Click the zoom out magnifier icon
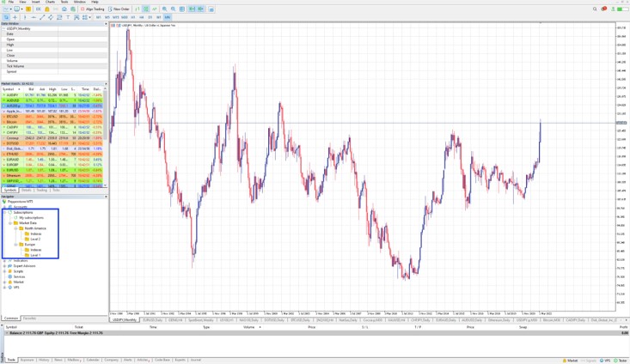The image size is (630, 364). click(173, 9)
